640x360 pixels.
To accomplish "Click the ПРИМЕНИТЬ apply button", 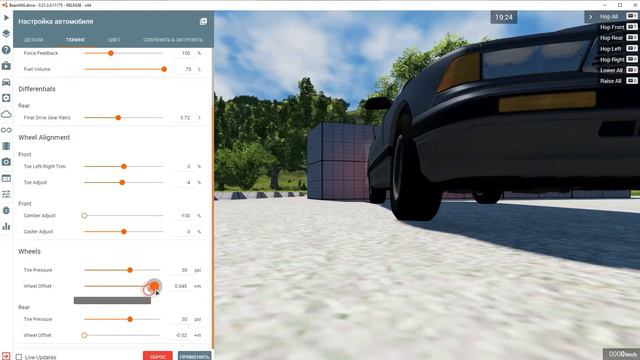I will coord(195,356).
